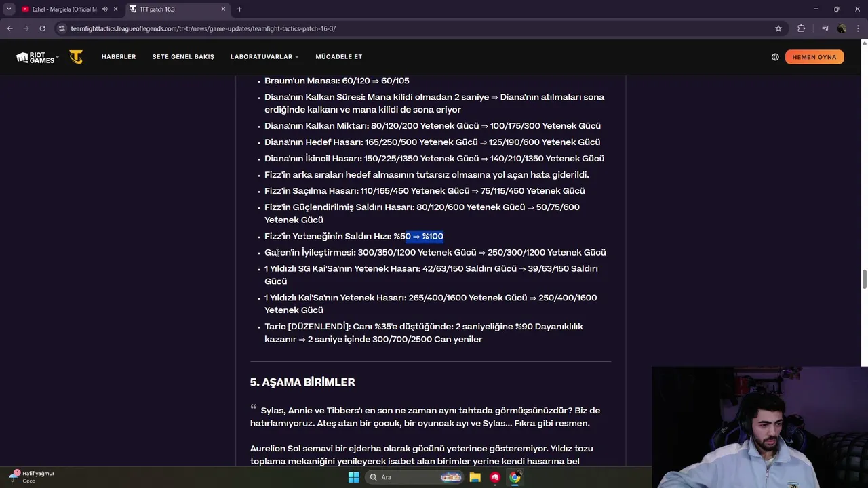Click the search highlight icon in taskbar search
The height and width of the screenshot is (488, 868).
(451, 477)
